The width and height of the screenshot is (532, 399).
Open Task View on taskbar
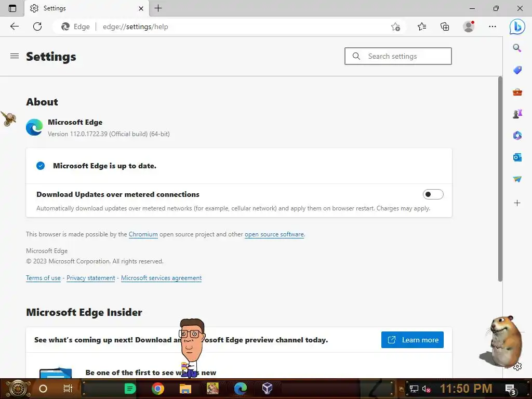68,389
